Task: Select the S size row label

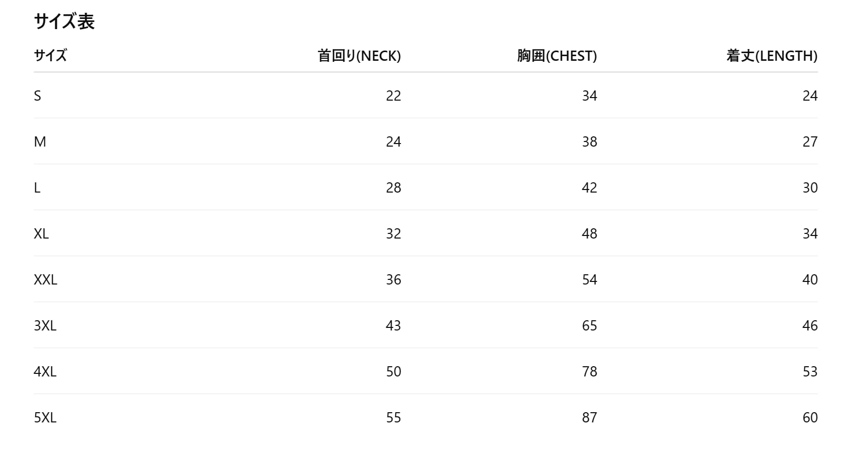Action: (37, 96)
